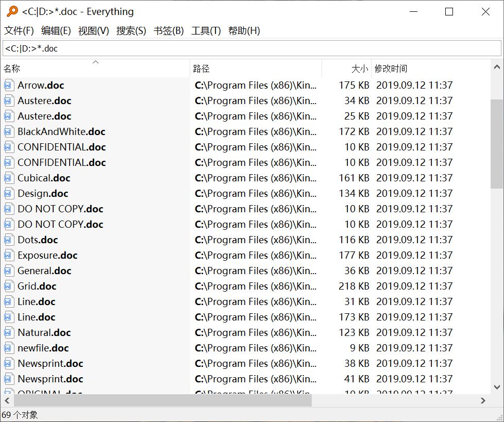Screen dimensions: 504x422
Task: Click the icon of the 38 KB Newsprint.doc
Action: tap(8, 363)
